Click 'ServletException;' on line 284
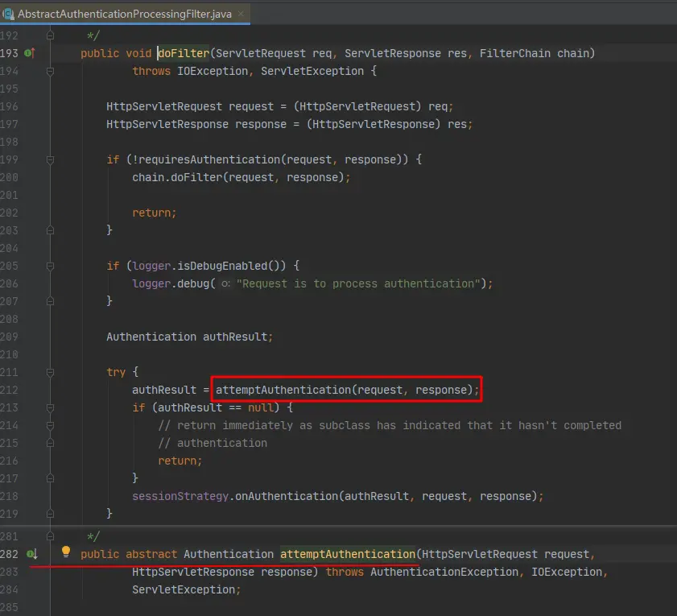 (187, 589)
